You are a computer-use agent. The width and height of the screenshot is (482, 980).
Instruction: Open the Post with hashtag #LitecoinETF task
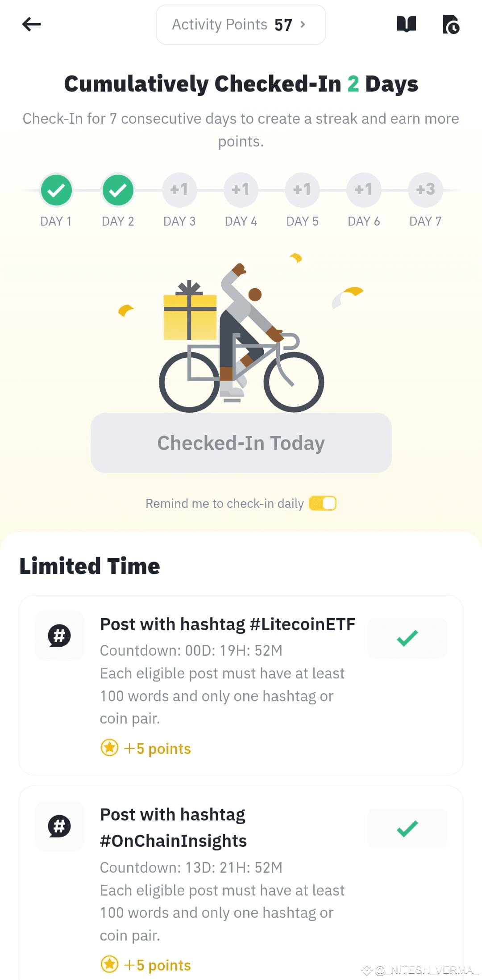coord(228,624)
